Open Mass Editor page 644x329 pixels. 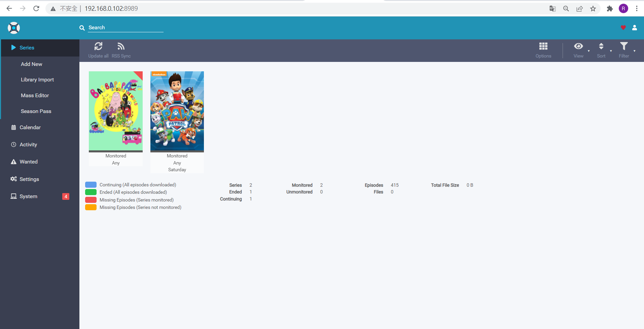pyautogui.click(x=35, y=96)
